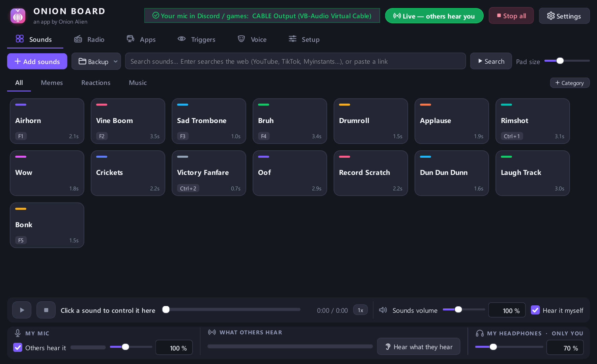This screenshot has height=364, width=597.
Task: Uncheck the Others hear it checkbox
Action: [18, 347]
